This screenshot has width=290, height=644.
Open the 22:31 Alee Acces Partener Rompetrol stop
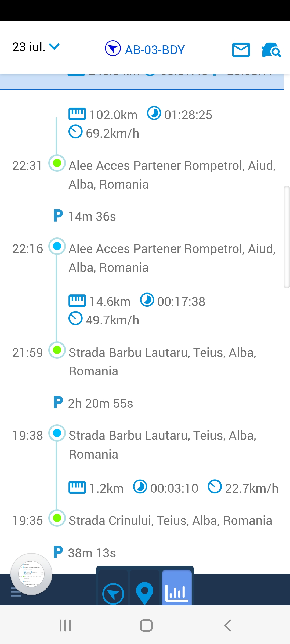click(x=172, y=175)
